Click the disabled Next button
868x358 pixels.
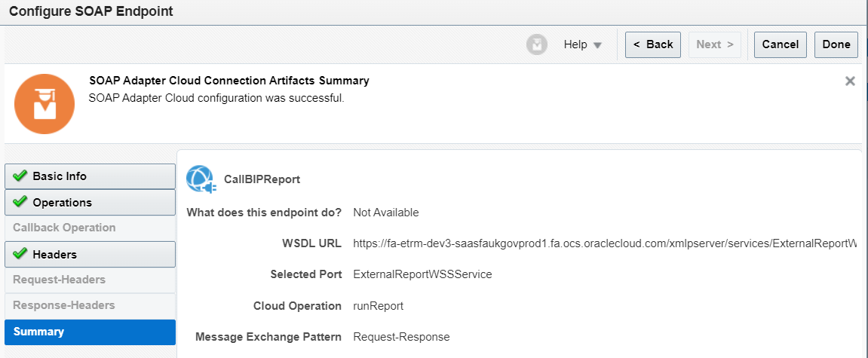pos(715,44)
